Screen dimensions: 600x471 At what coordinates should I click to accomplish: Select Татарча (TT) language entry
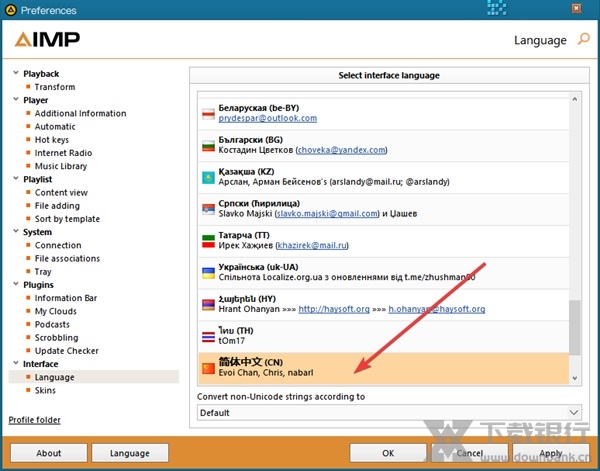(x=380, y=241)
